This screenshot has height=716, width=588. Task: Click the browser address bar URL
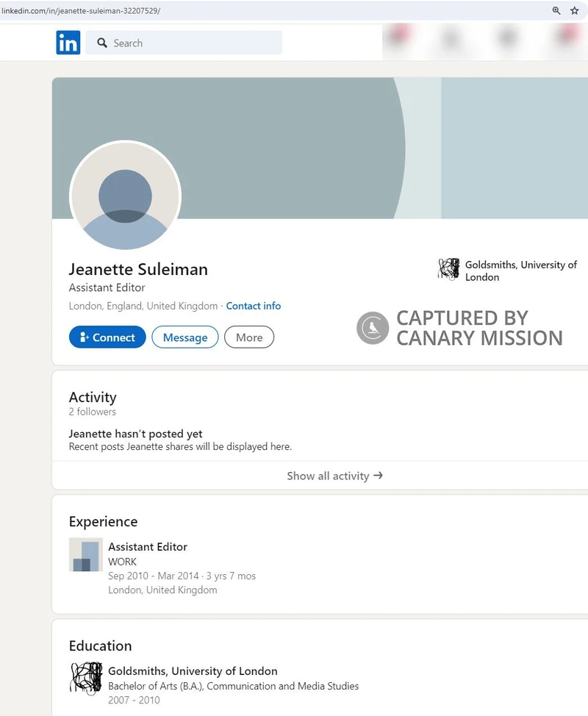(x=81, y=10)
